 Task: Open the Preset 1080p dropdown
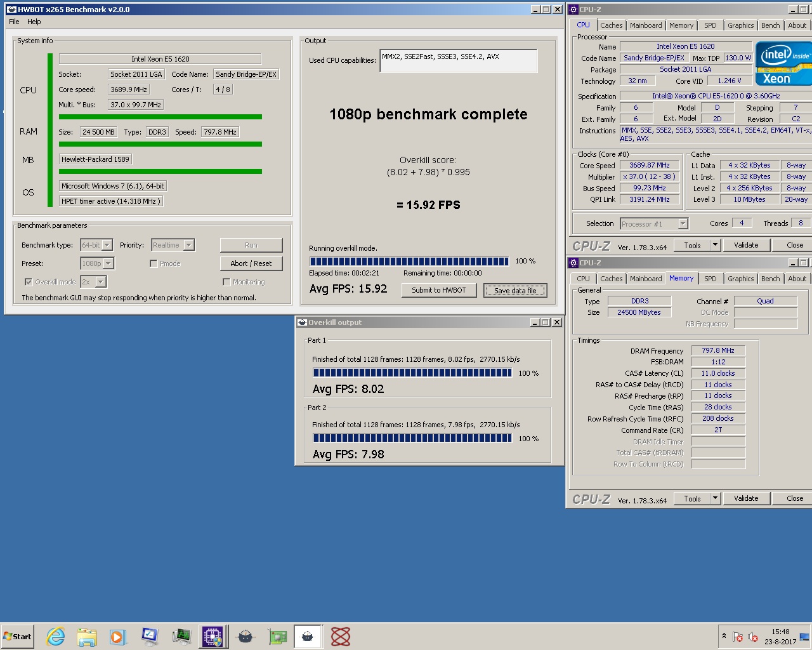(97, 263)
